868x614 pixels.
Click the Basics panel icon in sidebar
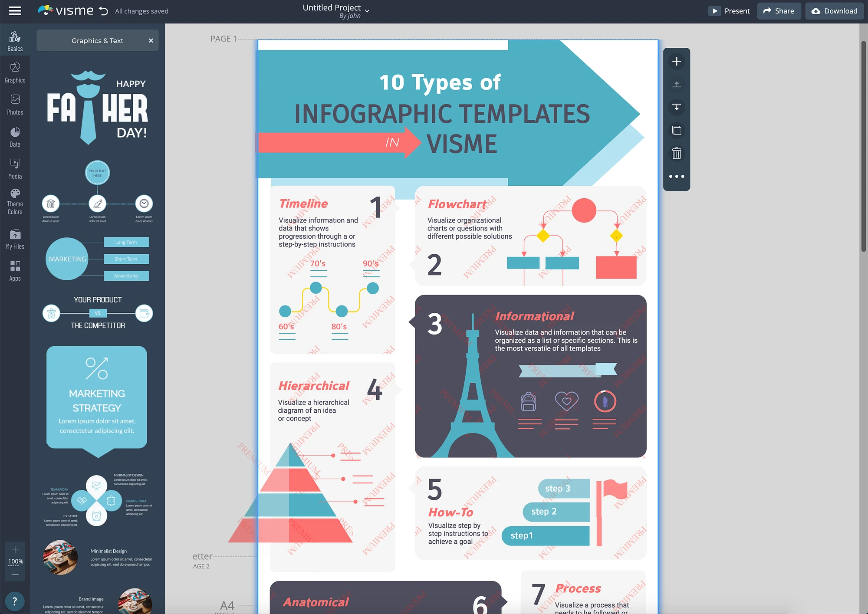14,42
